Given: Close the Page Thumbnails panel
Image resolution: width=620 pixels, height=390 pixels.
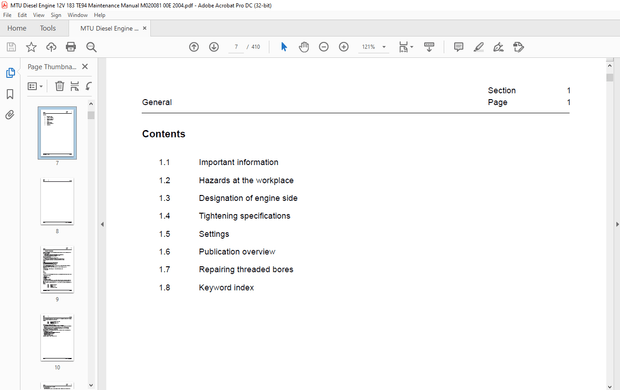Looking at the screenshot, I should pos(85,66).
